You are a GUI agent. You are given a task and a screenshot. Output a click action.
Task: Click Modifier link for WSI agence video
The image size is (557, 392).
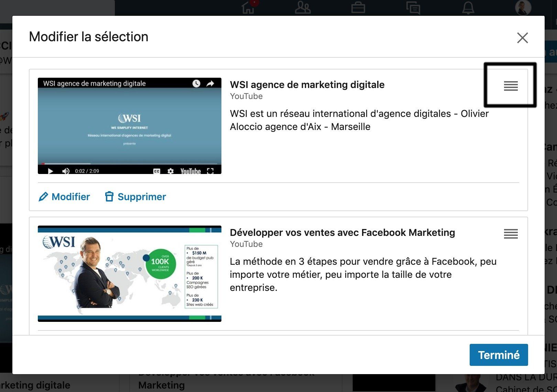click(64, 197)
